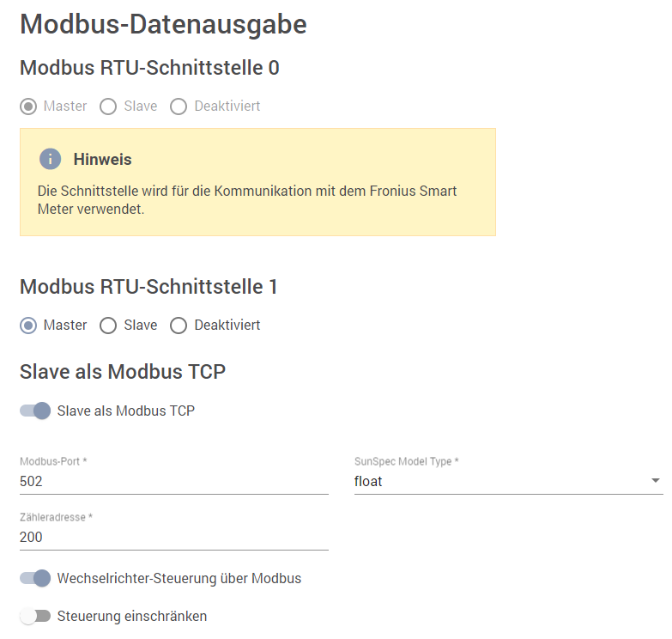Click the Hinweis info icon
Screen dimensions: 672x639
pyautogui.click(x=51, y=159)
